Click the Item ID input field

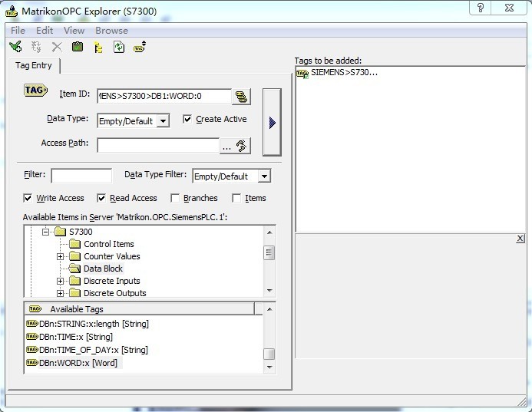click(164, 97)
